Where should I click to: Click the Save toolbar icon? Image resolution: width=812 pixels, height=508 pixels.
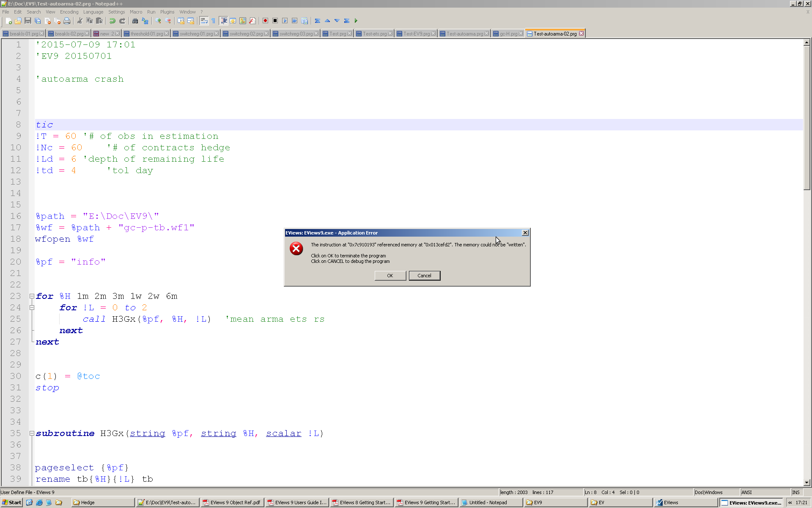[27, 21]
